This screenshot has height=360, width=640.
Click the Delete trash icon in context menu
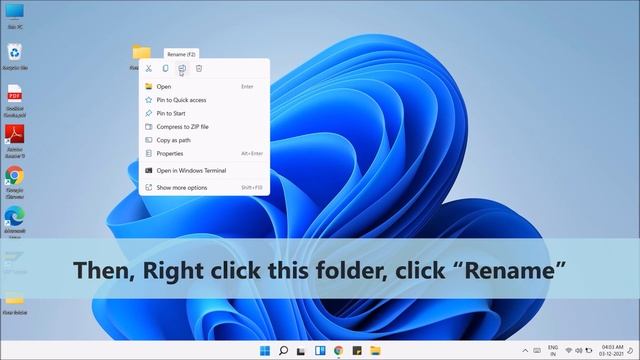pyautogui.click(x=199, y=69)
